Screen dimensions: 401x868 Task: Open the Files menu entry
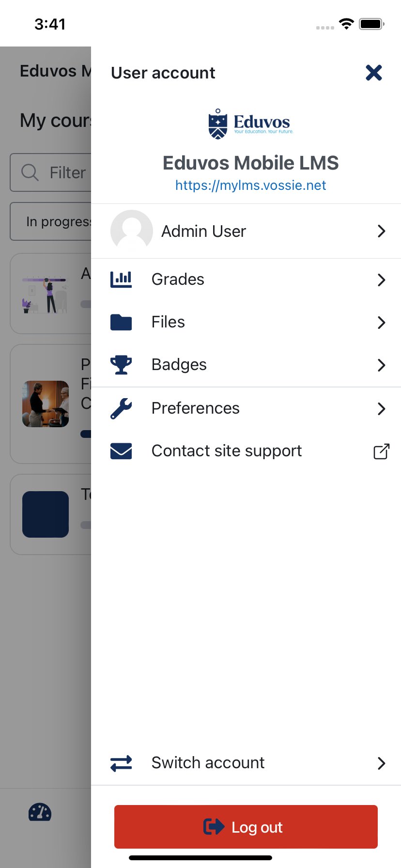(x=168, y=322)
